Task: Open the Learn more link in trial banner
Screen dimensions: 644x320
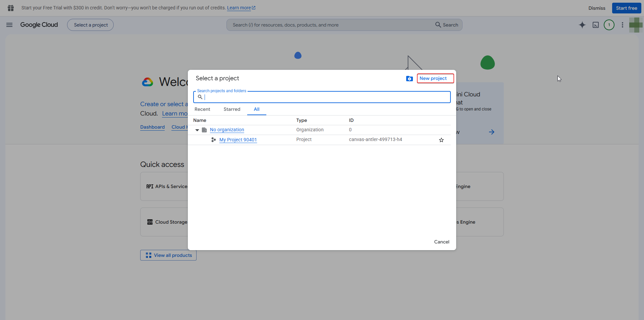Action: pyautogui.click(x=241, y=8)
